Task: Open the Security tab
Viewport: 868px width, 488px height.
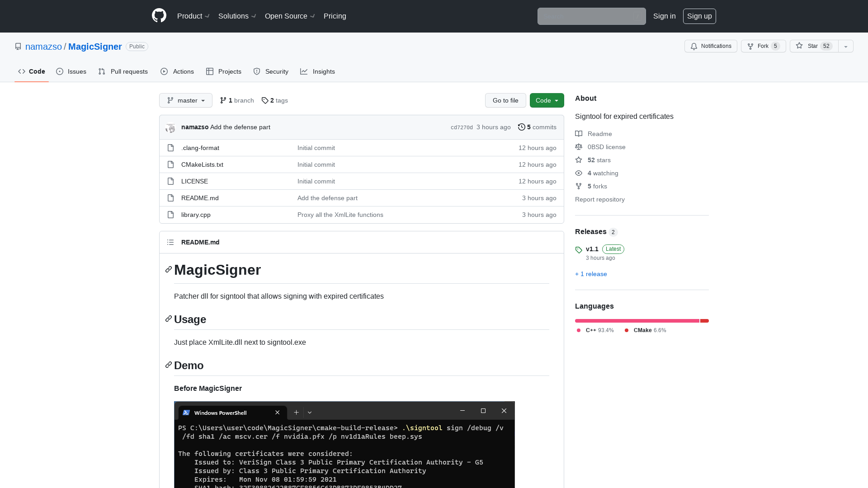Action: click(x=271, y=71)
